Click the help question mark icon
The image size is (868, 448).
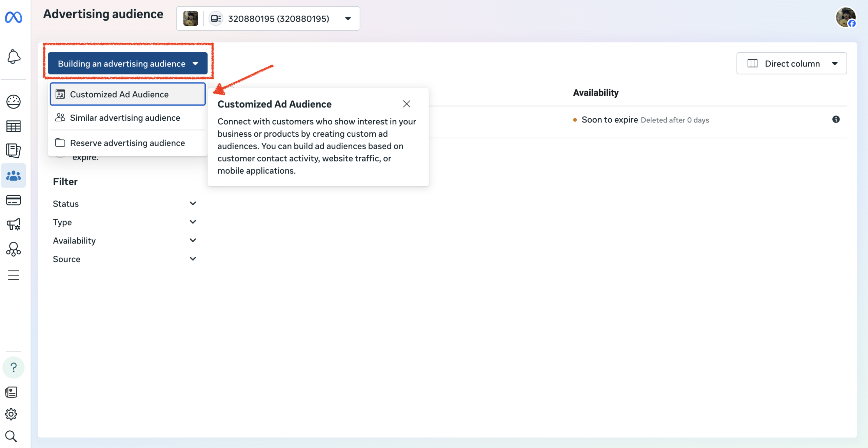tap(14, 367)
